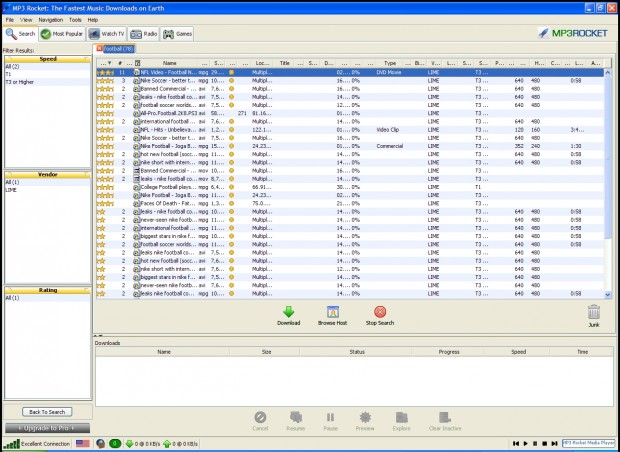Open the Radio tab

pos(144,34)
